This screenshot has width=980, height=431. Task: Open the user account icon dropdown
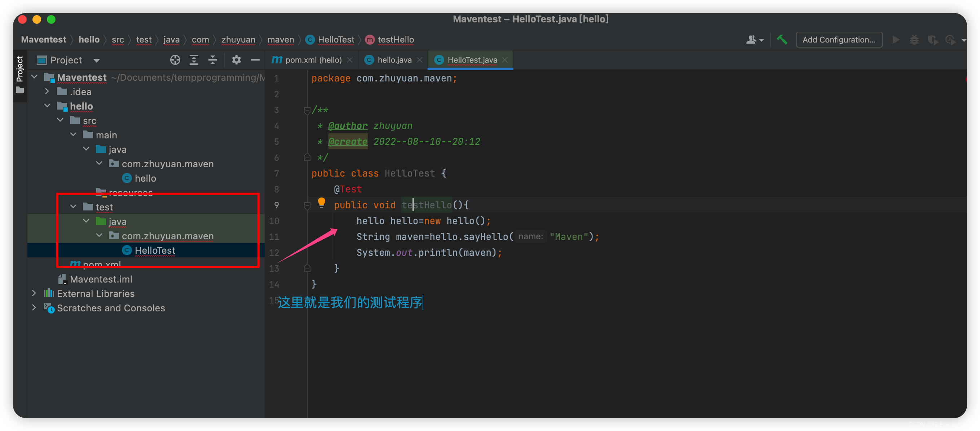[755, 40]
